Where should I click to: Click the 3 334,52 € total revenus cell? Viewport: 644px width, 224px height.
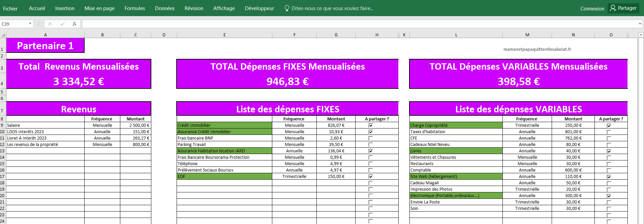(x=79, y=81)
